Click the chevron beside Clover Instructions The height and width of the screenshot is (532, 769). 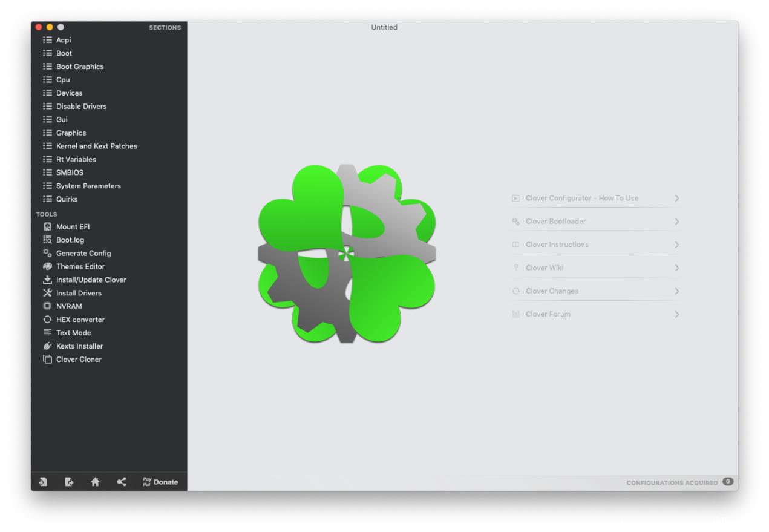coord(677,245)
